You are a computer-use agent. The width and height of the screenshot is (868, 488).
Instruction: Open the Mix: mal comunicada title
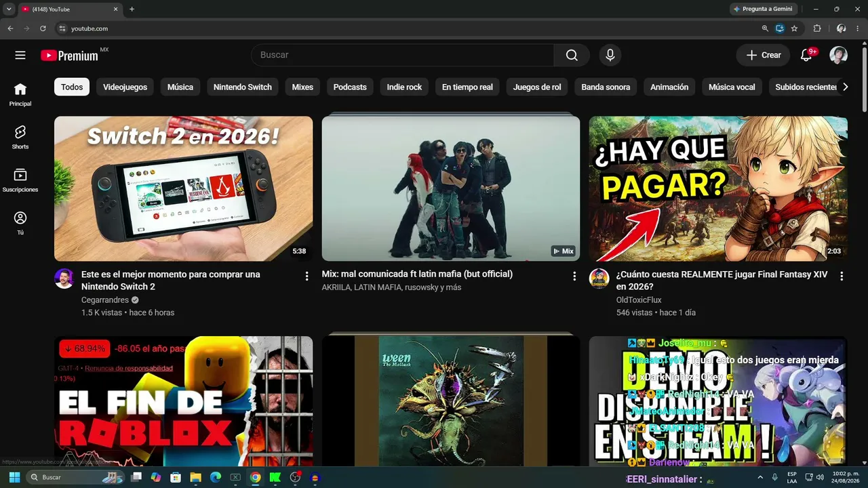coord(417,274)
